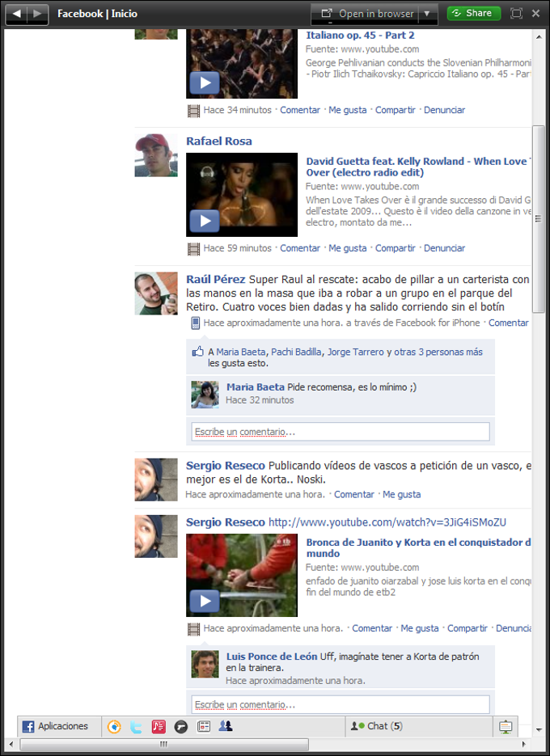
Task: Click the notifications presentation icon
Action: 506,727
